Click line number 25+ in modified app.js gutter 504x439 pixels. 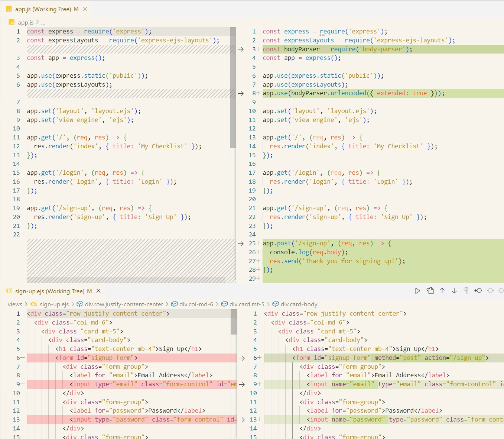pyautogui.click(x=254, y=243)
